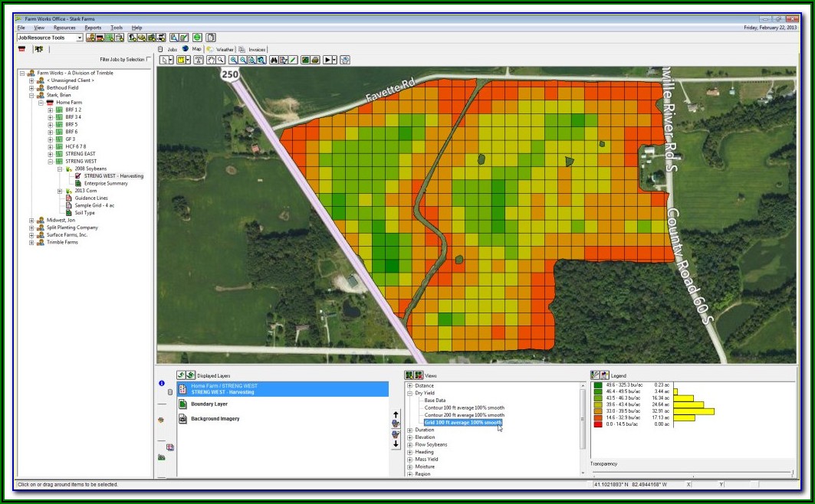The height and width of the screenshot is (504, 815).
Task: Click the print map icon
Action: coord(314,60)
